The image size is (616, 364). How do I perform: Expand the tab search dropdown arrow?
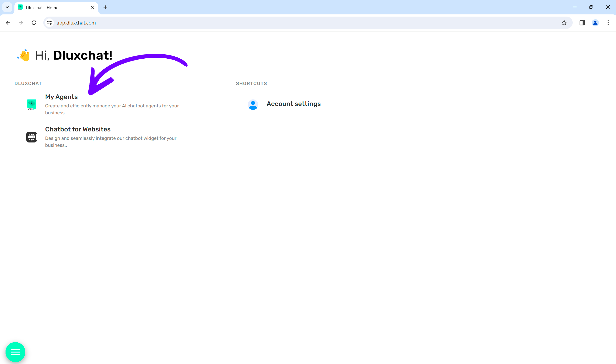(x=7, y=7)
